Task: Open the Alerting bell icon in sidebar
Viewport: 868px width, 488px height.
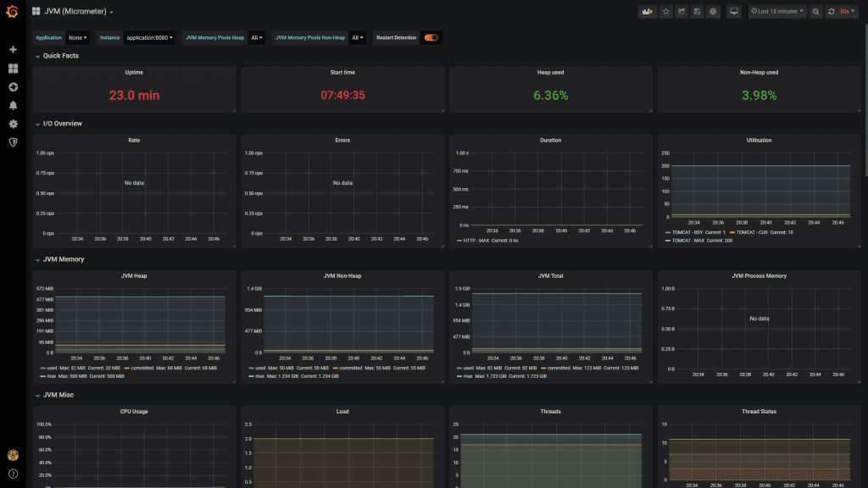Action: coord(13,105)
